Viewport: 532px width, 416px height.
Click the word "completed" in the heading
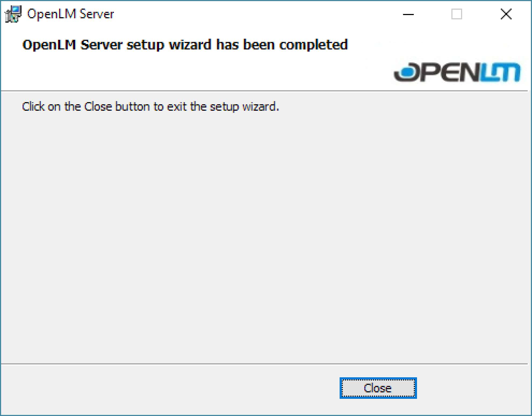(x=313, y=45)
